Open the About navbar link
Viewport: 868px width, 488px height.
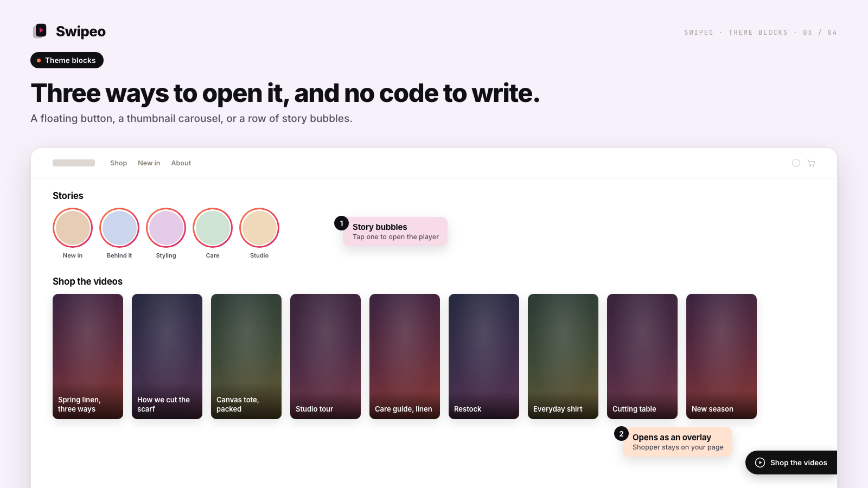[181, 163]
